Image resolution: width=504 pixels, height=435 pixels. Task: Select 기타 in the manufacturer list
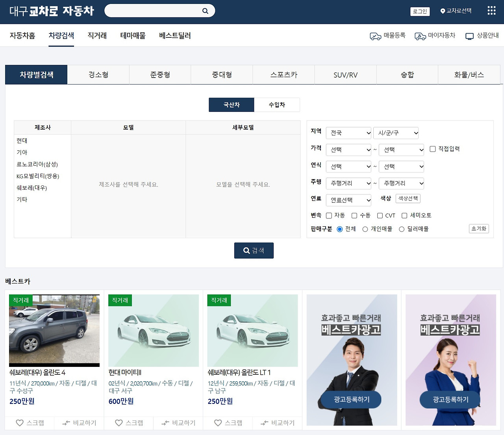22,200
